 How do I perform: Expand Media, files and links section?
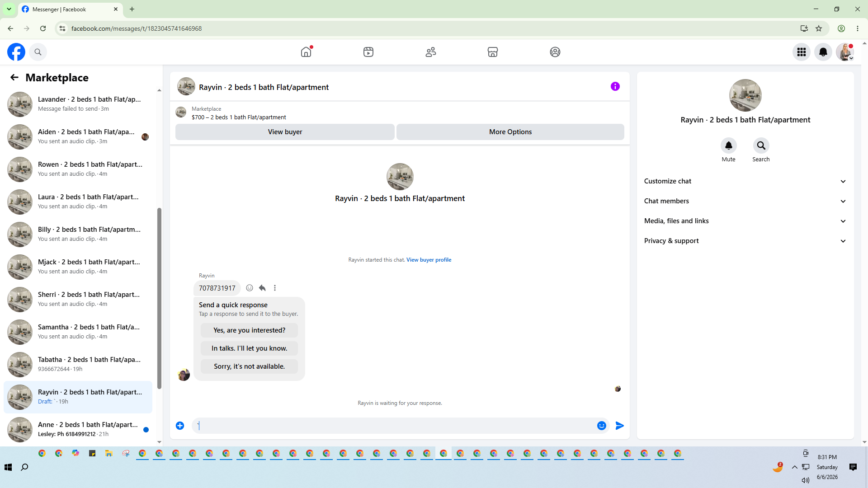745,221
